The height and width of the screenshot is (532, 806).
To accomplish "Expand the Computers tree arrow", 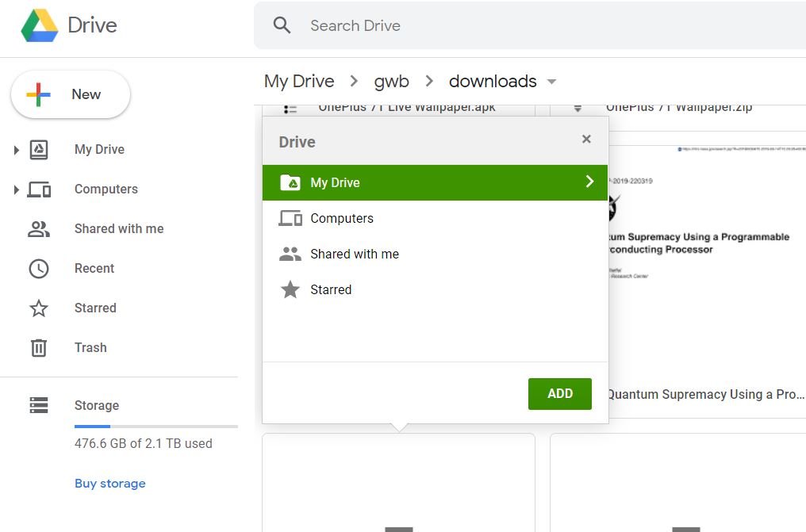I will tap(16, 189).
